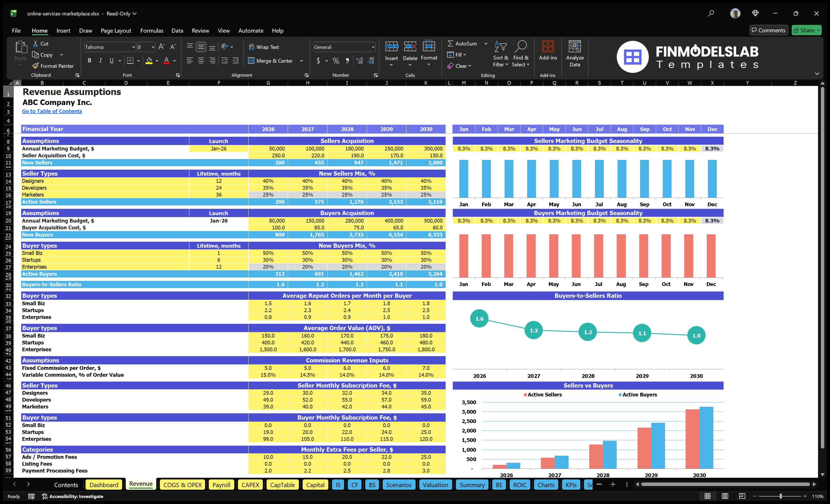The image size is (830, 504).
Task: Launch Analyze Data
Action: click(575, 54)
